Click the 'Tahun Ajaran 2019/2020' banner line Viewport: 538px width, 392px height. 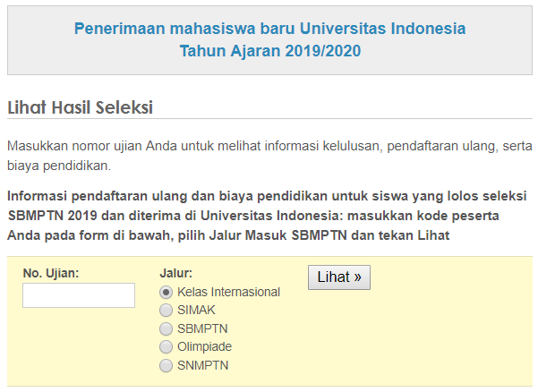(x=269, y=51)
